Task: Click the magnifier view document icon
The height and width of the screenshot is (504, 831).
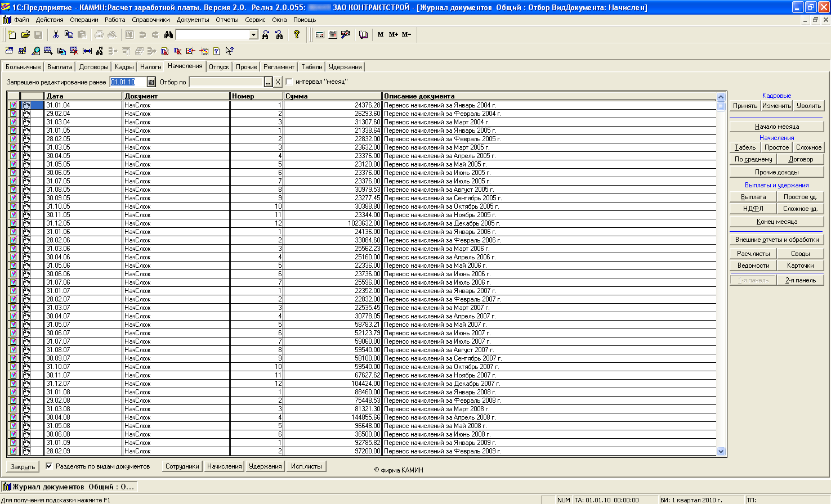Action: click(x=35, y=51)
